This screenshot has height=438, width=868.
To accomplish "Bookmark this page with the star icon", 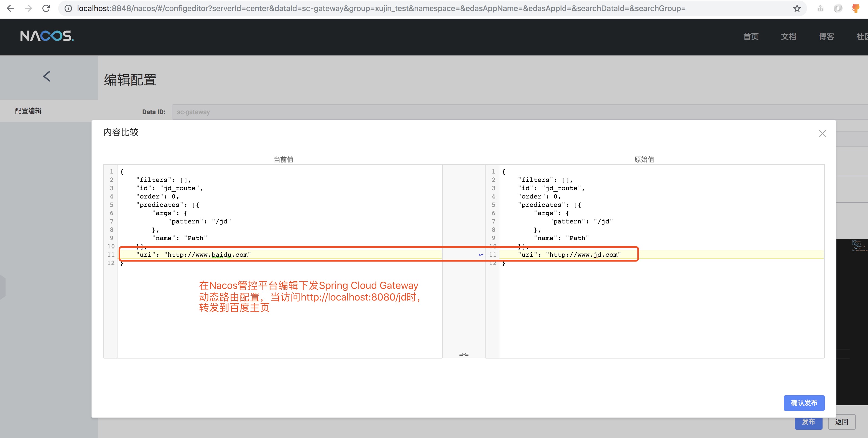I will [x=796, y=8].
